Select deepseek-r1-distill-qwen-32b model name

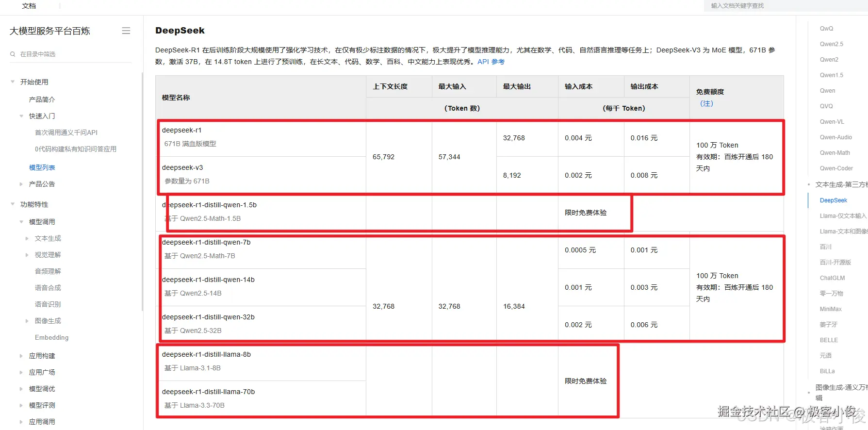(208, 317)
